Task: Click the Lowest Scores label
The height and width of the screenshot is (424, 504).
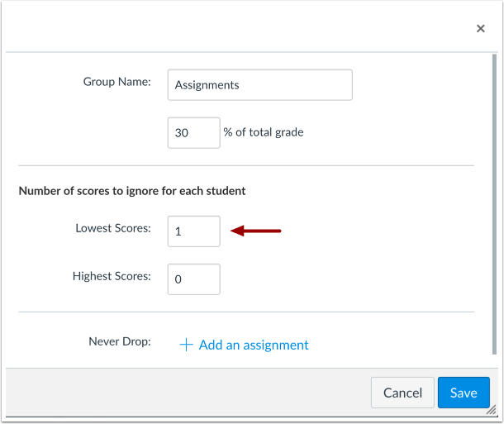Action: (x=113, y=228)
